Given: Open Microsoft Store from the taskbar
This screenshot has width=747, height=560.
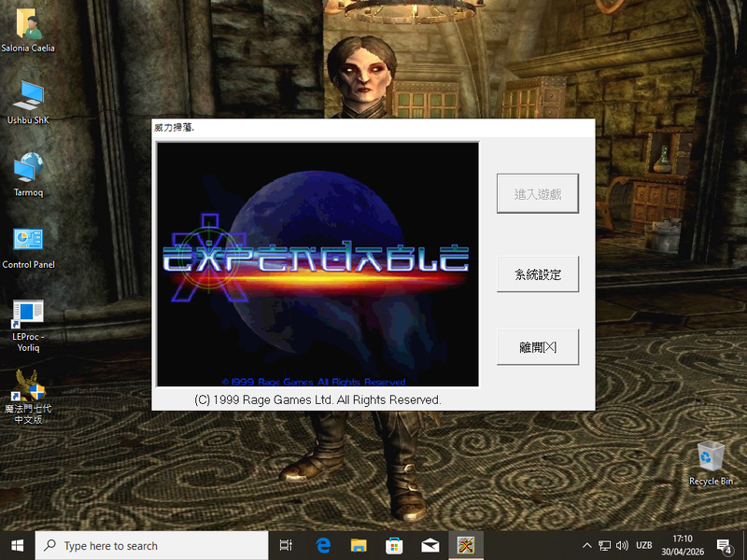Looking at the screenshot, I should (394, 546).
